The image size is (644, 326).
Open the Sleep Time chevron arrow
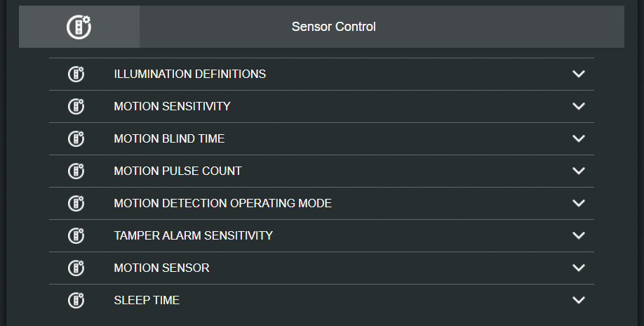(579, 300)
